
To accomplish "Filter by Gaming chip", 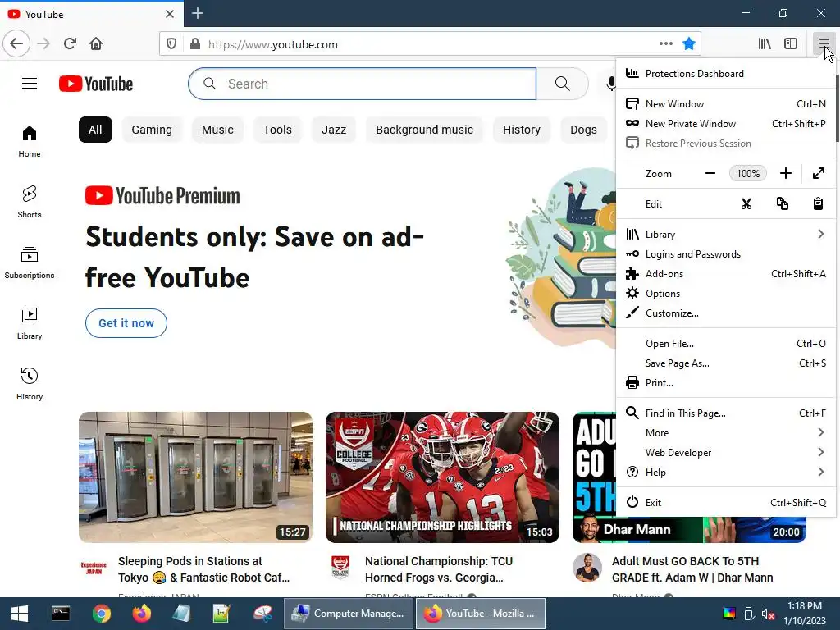I will [152, 130].
